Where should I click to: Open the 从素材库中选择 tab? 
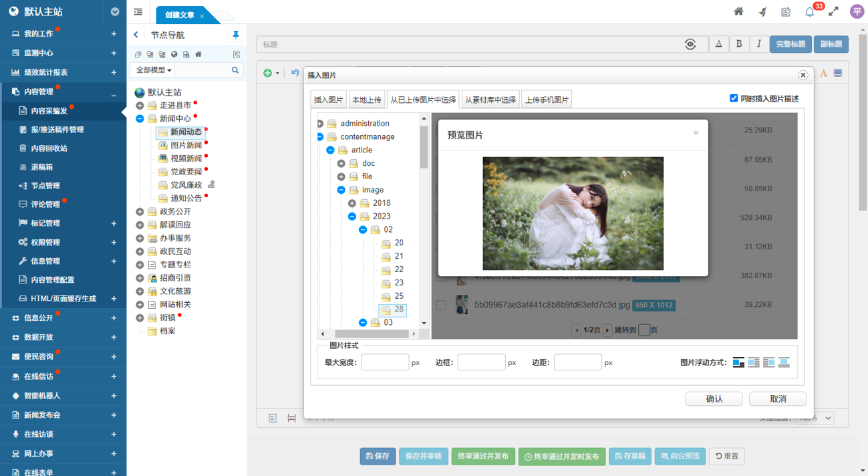pos(490,100)
